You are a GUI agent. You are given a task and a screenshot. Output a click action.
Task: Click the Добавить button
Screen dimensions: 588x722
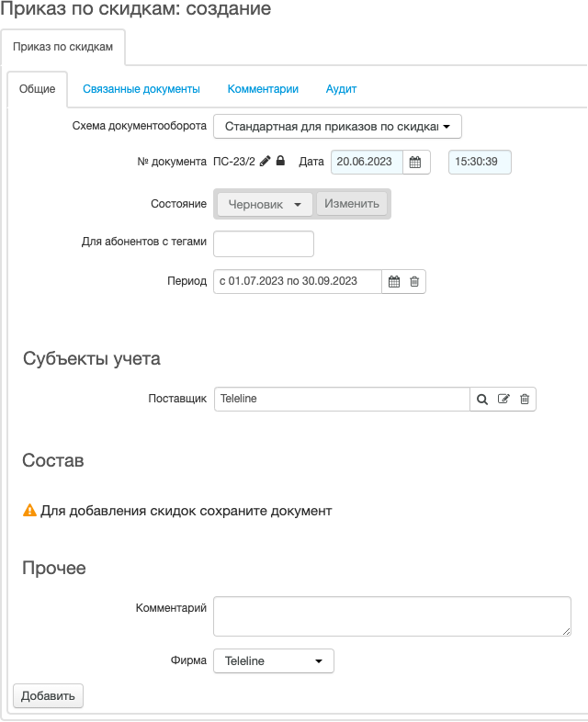[49, 695]
